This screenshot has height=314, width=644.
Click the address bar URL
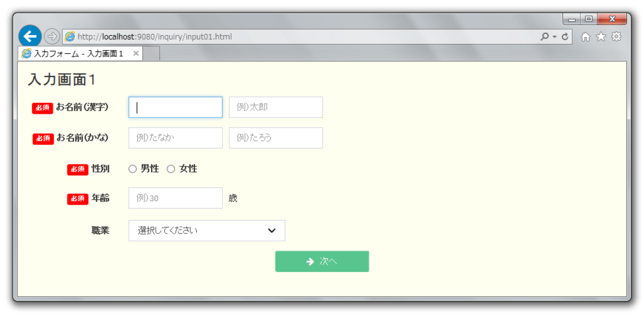coord(155,37)
